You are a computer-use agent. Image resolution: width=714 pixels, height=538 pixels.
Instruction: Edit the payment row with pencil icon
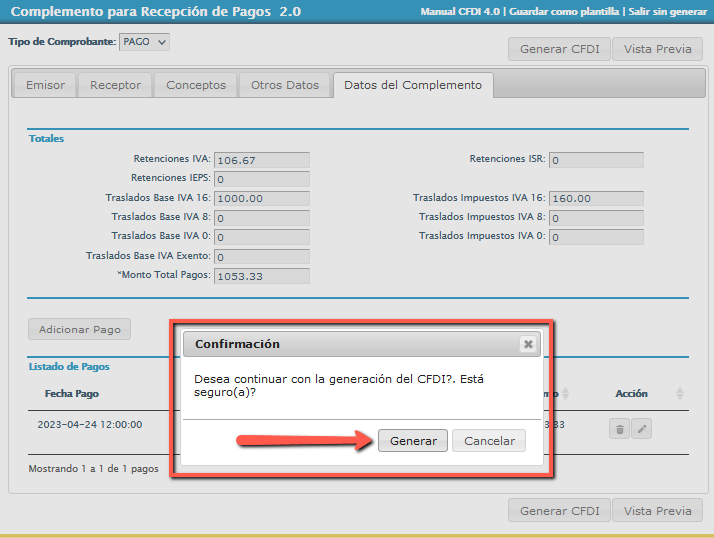point(642,429)
